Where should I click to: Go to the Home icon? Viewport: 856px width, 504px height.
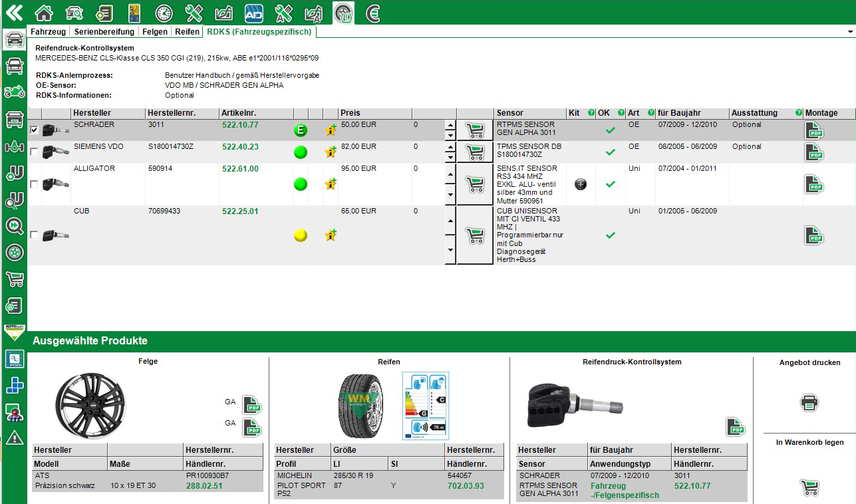point(44,13)
